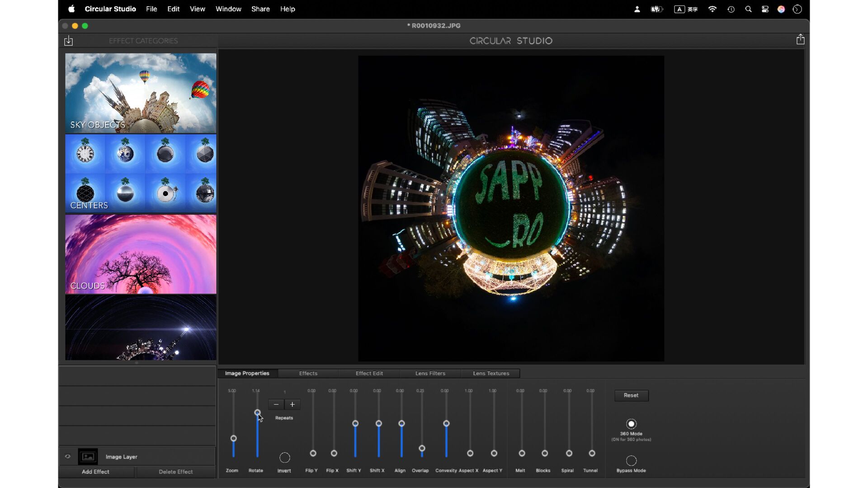Click the Siri icon in menu bar
The height and width of the screenshot is (488, 868).
click(781, 9)
